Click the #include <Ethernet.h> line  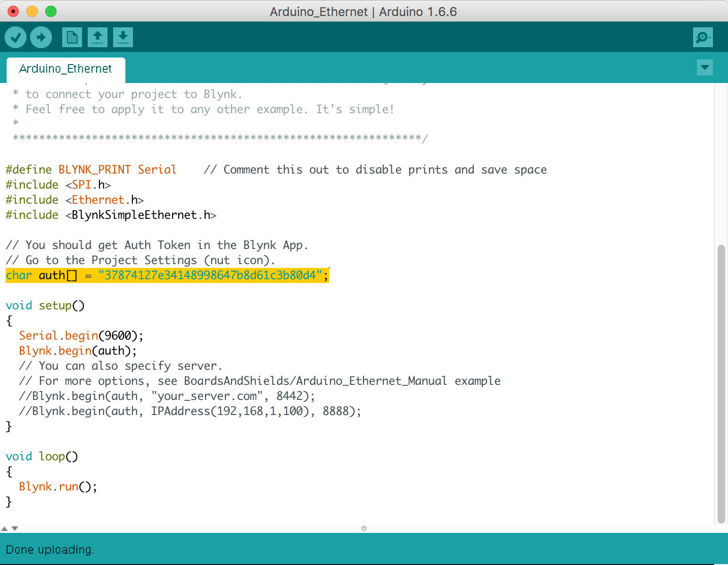click(x=74, y=200)
